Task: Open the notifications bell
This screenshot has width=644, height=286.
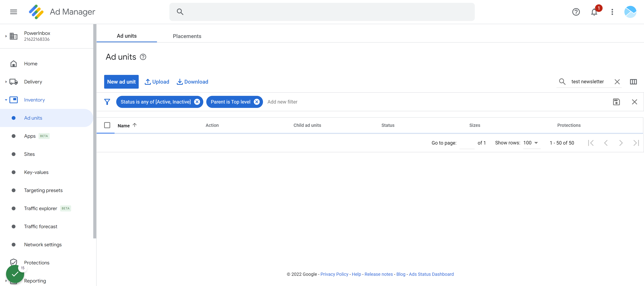Action: (x=594, y=12)
